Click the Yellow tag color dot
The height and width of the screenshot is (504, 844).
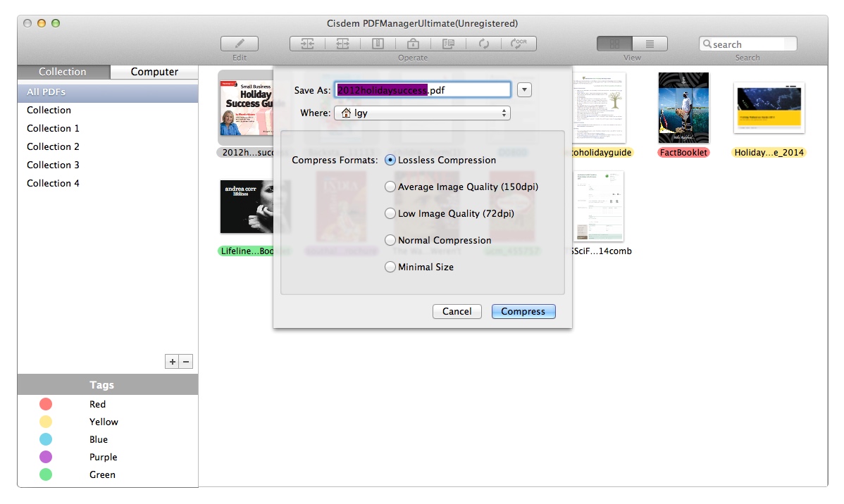(x=46, y=422)
